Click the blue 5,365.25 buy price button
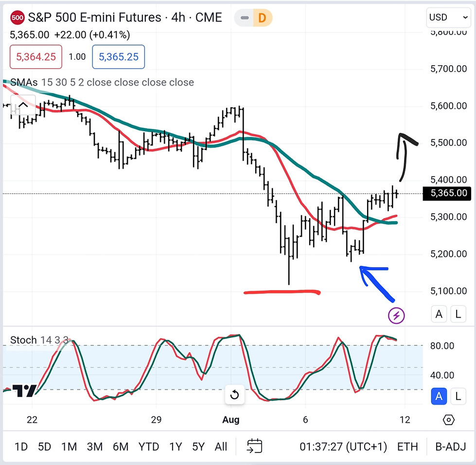 coord(119,57)
